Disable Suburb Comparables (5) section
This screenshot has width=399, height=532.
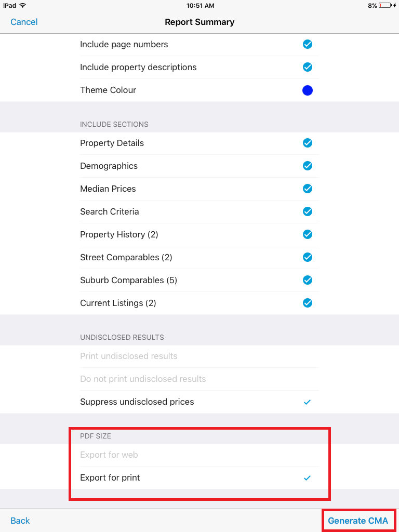point(308,281)
